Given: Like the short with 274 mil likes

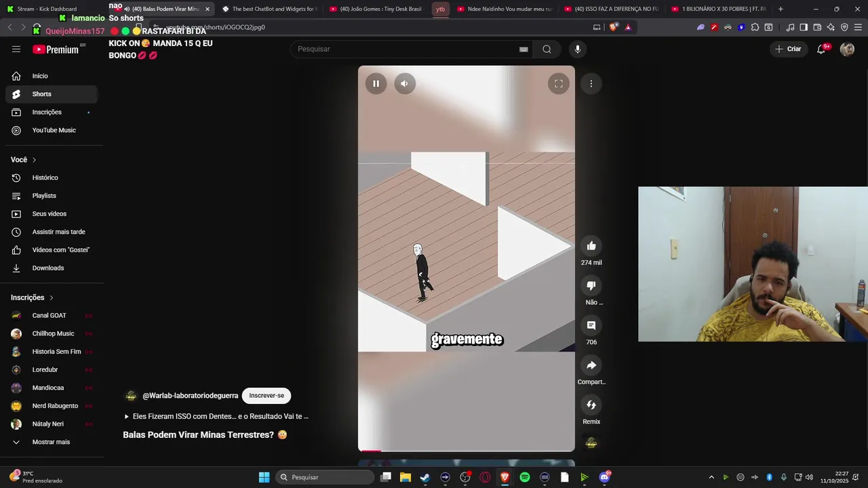Looking at the screenshot, I should click(x=591, y=246).
